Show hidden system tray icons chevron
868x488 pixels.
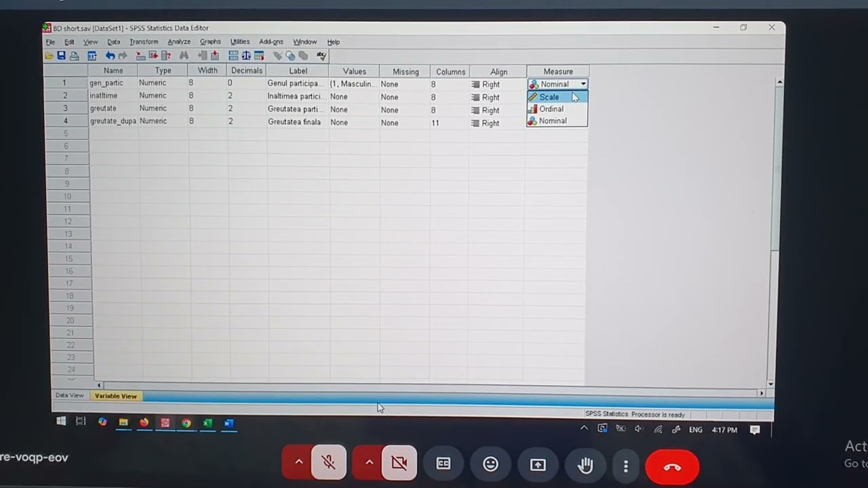(x=584, y=428)
